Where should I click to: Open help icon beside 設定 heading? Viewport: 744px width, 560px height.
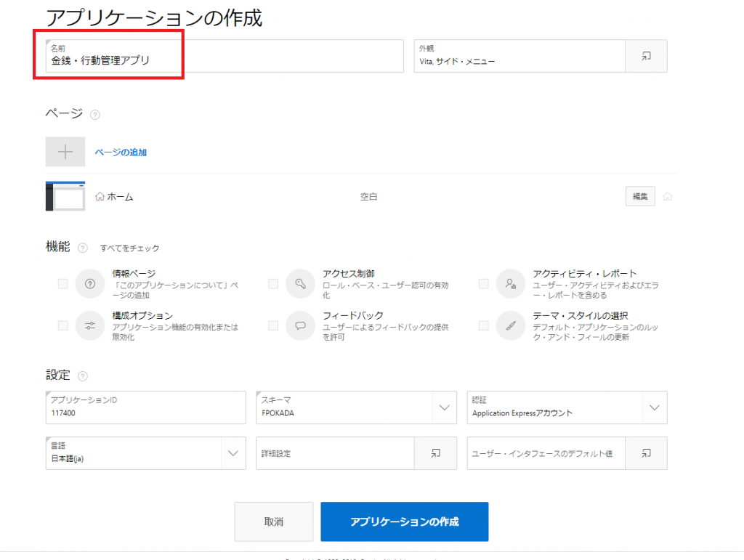(x=83, y=376)
